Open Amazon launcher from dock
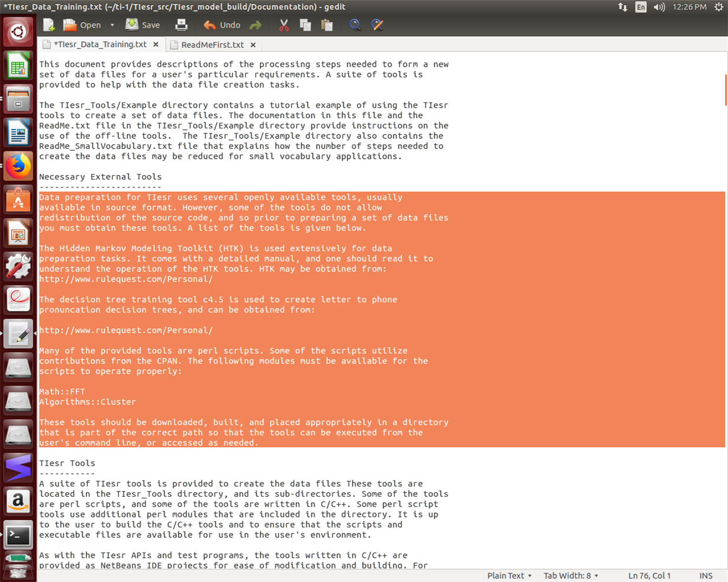Screen dimensions: 728x582 (18, 502)
